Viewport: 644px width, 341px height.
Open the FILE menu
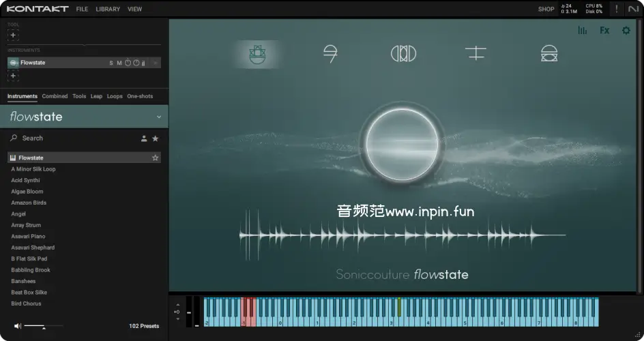click(x=82, y=9)
